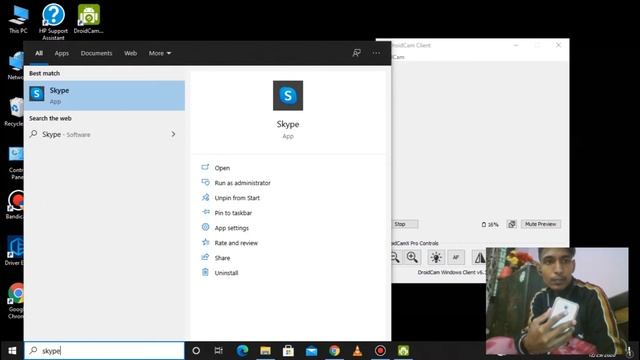Launch Microsoft Edge from taskbar
640x360 pixels.
[242, 351]
